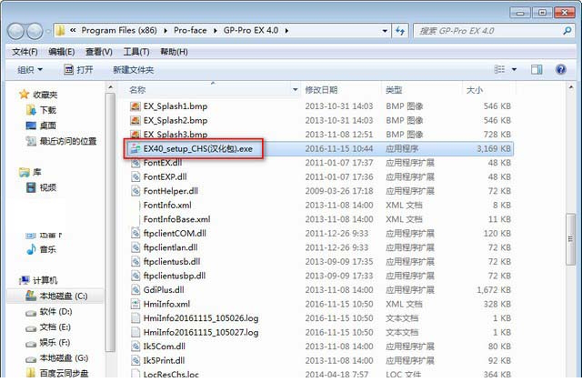Open the 组织 dropdown
Viewport: 582px width, 392px height.
(x=30, y=69)
